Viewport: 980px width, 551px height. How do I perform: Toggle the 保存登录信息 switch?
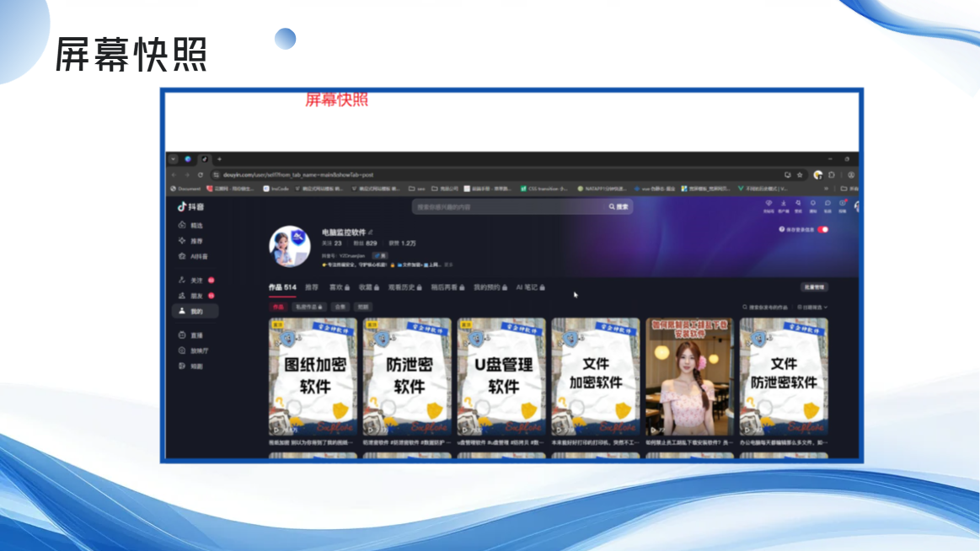tap(823, 229)
